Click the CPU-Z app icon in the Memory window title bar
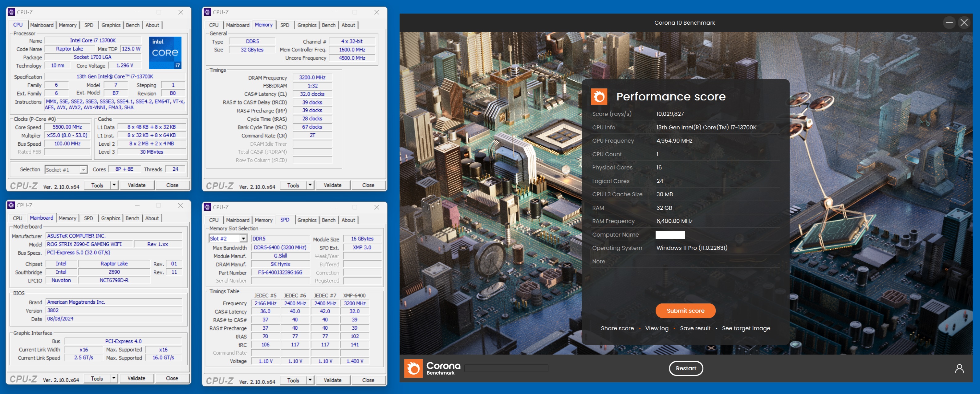 [x=207, y=12]
